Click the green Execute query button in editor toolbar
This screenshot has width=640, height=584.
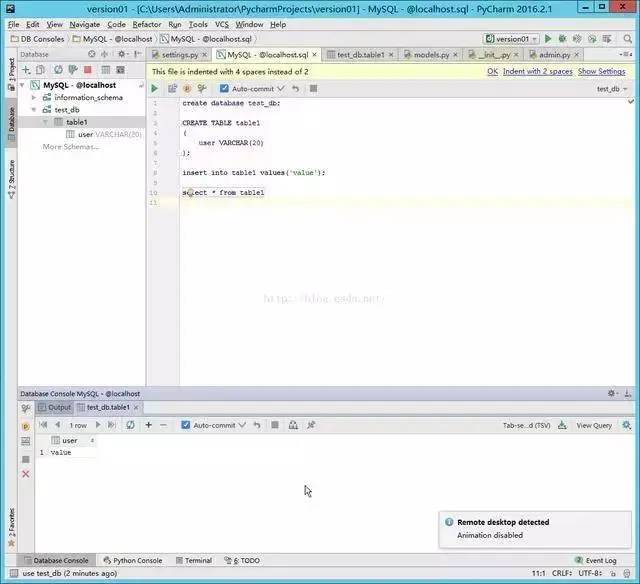(154, 89)
